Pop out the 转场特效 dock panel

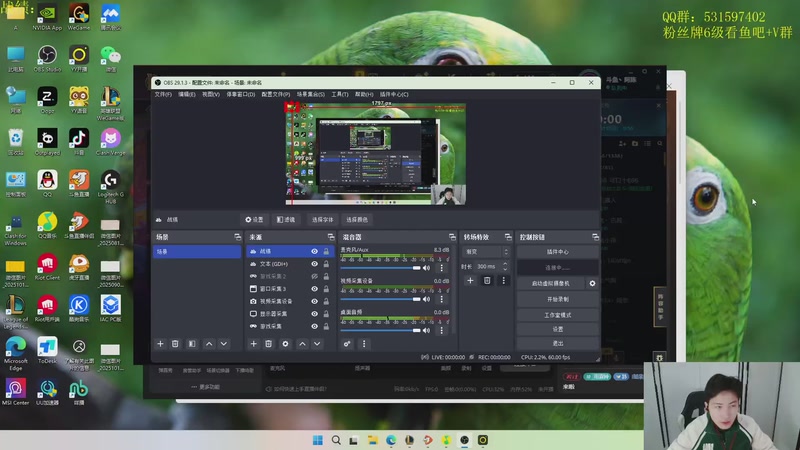point(508,237)
